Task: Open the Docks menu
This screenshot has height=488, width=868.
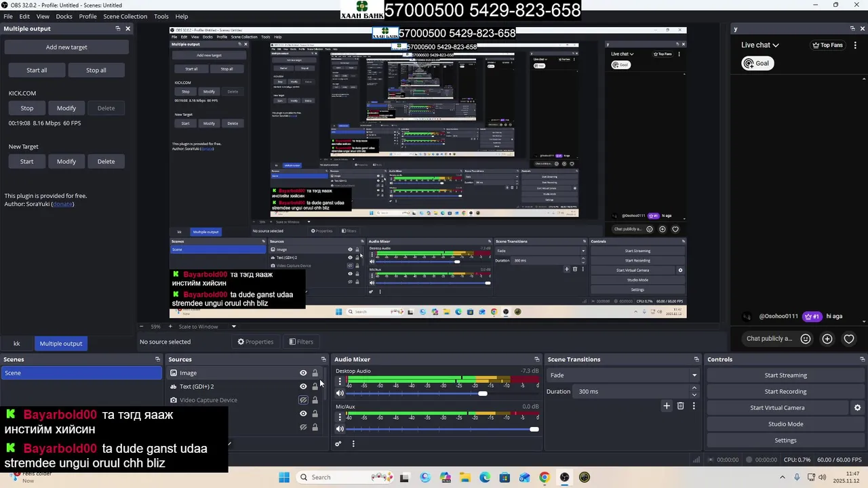Action: (64, 16)
